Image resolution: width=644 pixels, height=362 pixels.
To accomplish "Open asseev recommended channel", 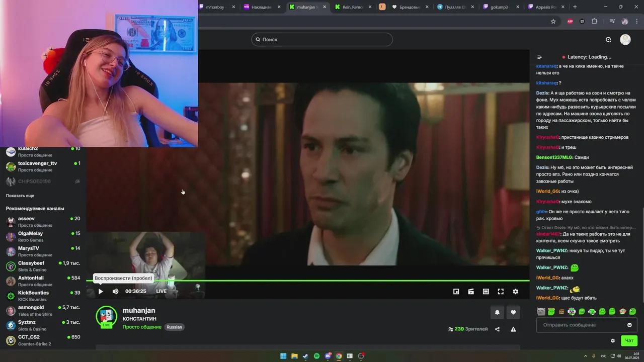I will [43, 222].
